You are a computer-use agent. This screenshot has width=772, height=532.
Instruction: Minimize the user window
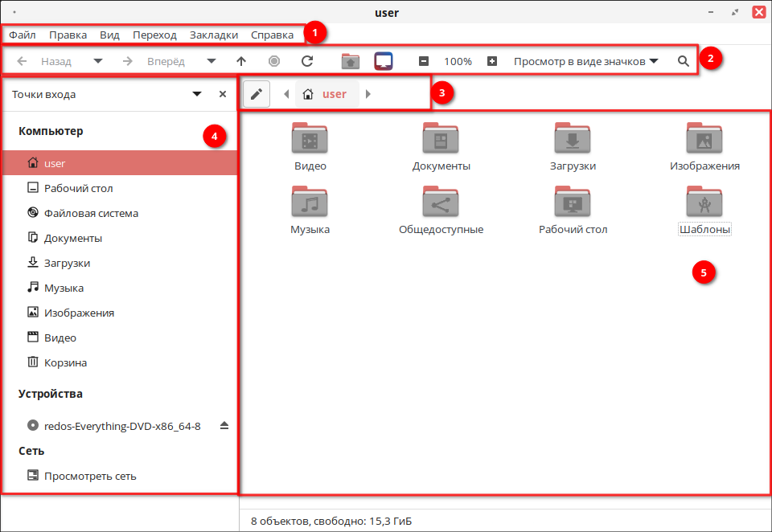(711, 12)
